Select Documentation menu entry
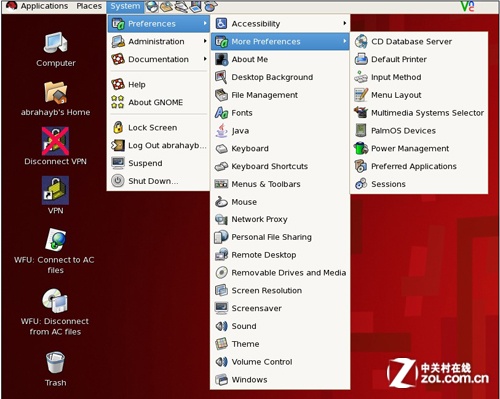Viewport: 500px width, 399px height. tap(158, 59)
